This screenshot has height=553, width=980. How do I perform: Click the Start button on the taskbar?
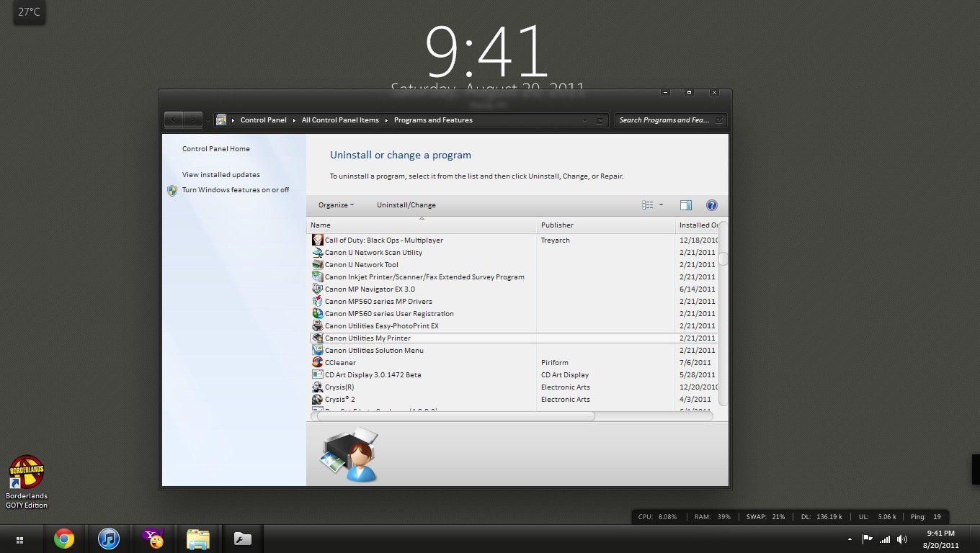19,539
